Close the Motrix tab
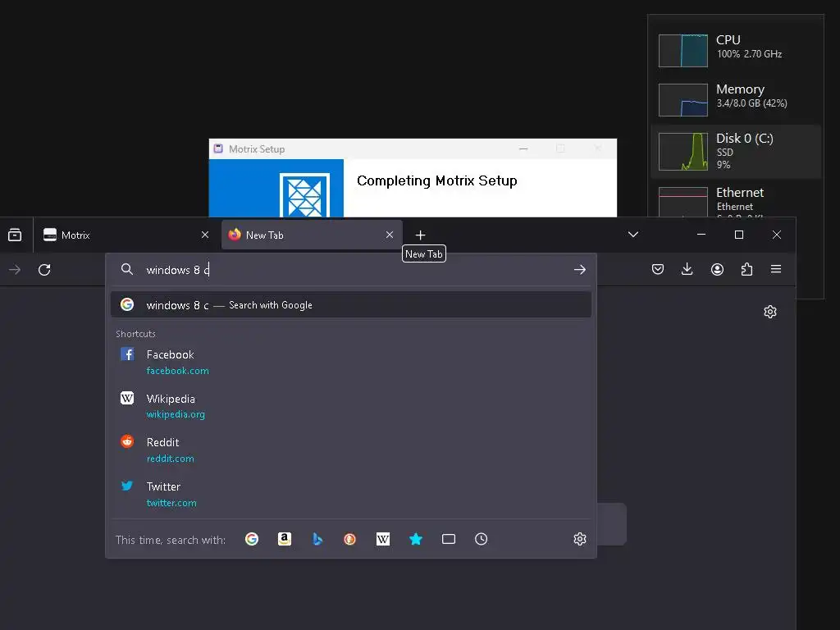The width and height of the screenshot is (840, 630). coord(204,235)
